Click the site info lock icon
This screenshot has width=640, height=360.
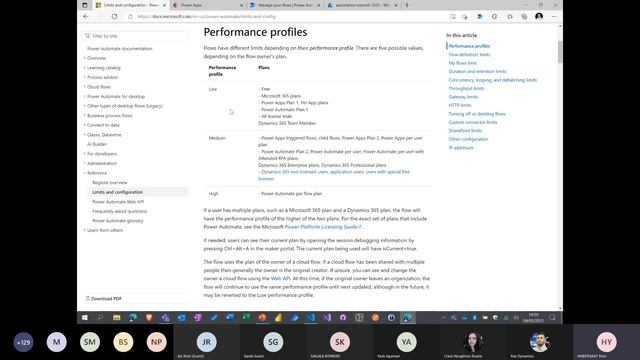pyautogui.click(x=130, y=16)
